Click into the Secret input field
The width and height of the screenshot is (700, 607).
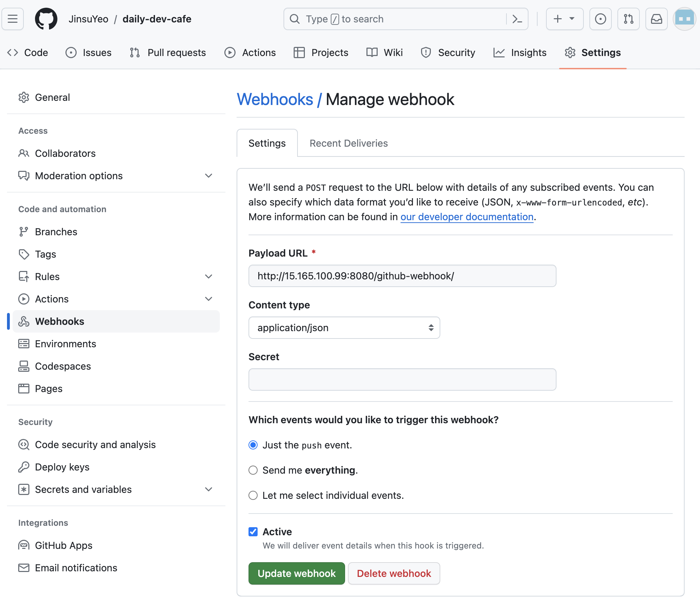(x=402, y=379)
